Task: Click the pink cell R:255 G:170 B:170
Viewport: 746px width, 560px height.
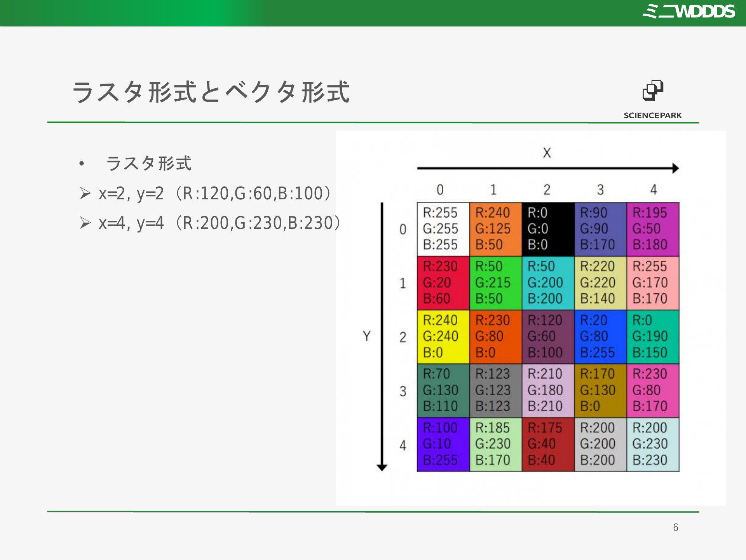Action: click(x=653, y=283)
